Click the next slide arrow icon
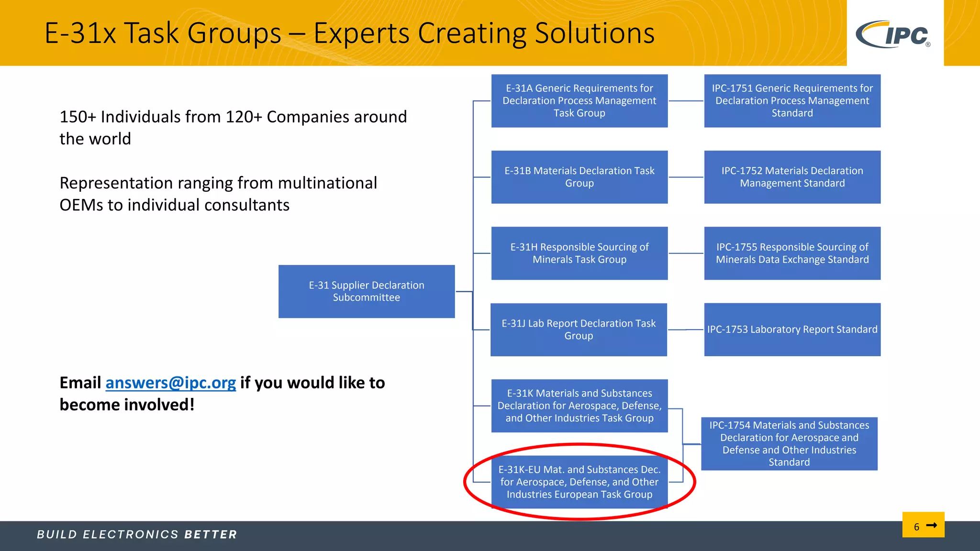The width and height of the screenshot is (980, 551). (932, 525)
